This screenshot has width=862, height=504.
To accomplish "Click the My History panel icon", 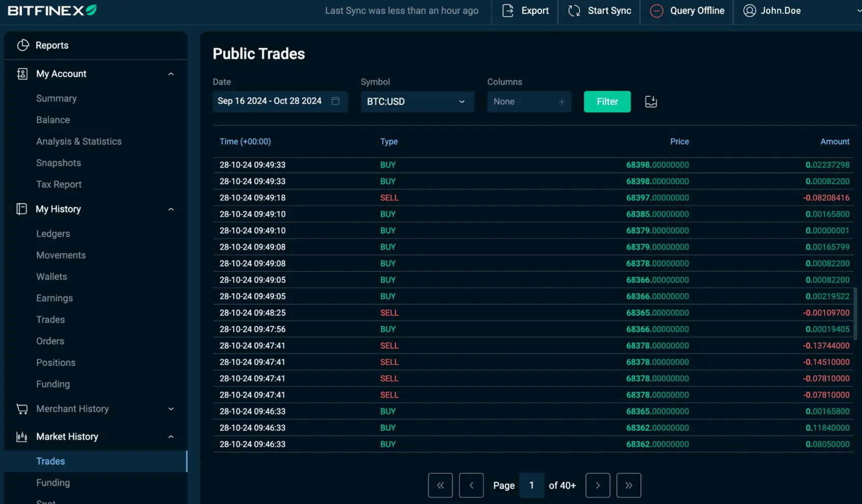I will [x=21, y=209].
